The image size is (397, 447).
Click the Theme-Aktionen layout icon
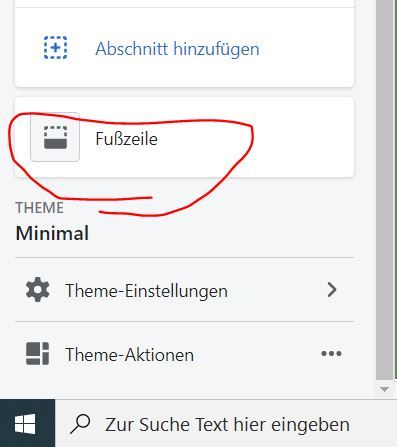coord(37,354)
